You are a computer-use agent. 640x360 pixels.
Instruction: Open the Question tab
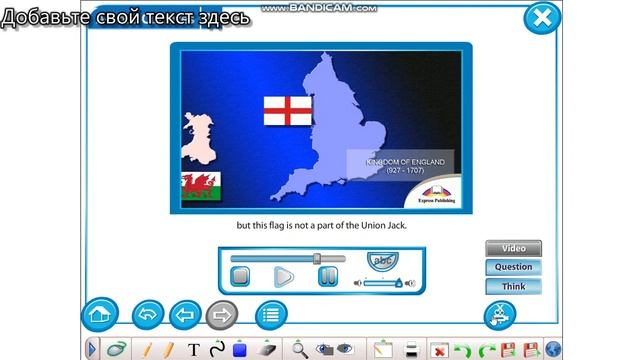click(513, 267)
